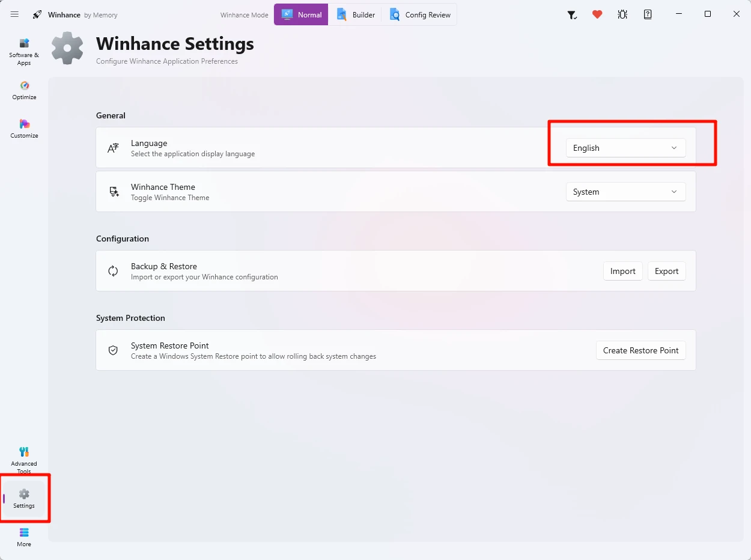
Task: Click 'Select the application display language' text
Action: (193, 154)
